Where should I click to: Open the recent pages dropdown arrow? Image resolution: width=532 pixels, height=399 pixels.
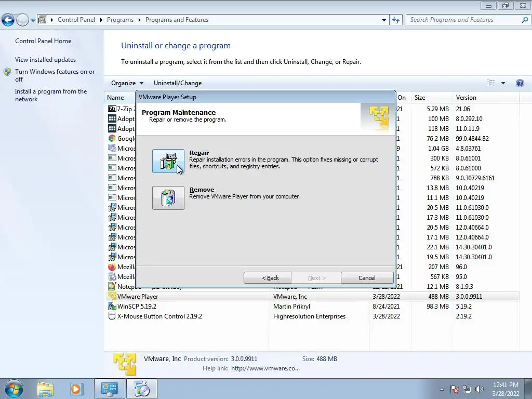coord(33,20)
